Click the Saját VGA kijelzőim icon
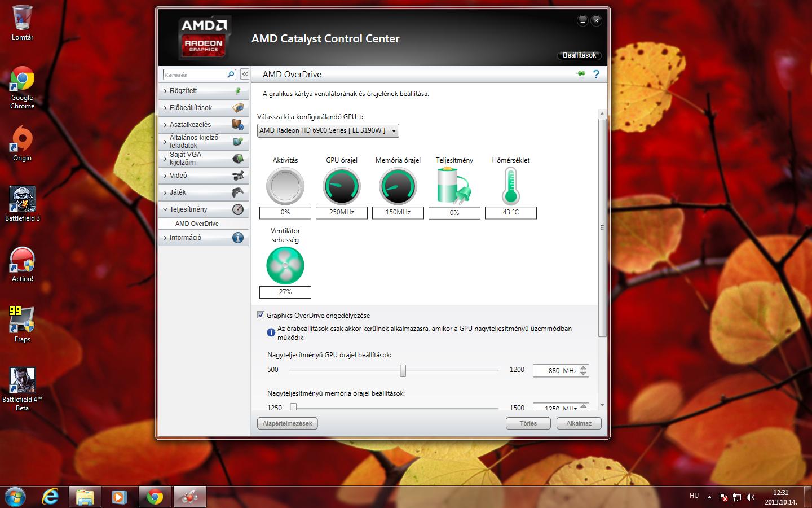812x508 pixels. click(238, 159)
